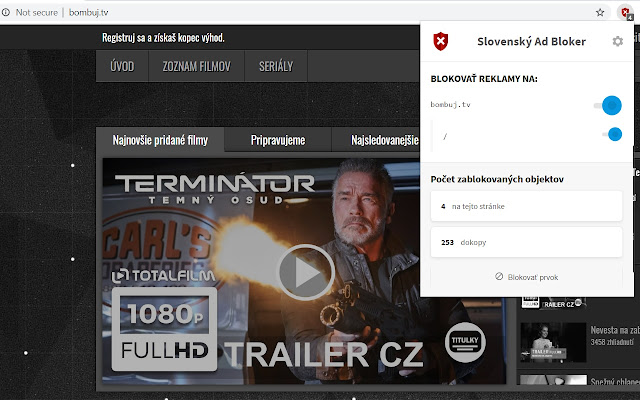The image size is (640, 400).
Task: Click Blokovať prvok button
Action: pos(526,277)
